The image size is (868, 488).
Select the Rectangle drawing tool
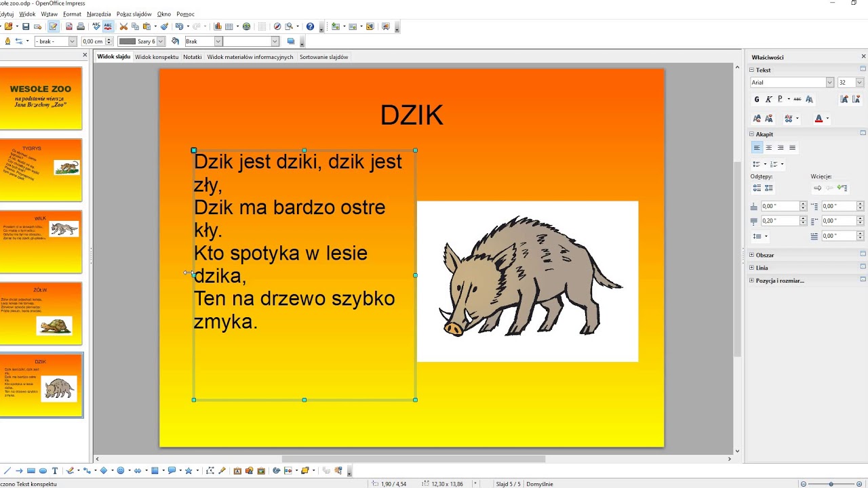pyautogui.click(x=31, y=470)
